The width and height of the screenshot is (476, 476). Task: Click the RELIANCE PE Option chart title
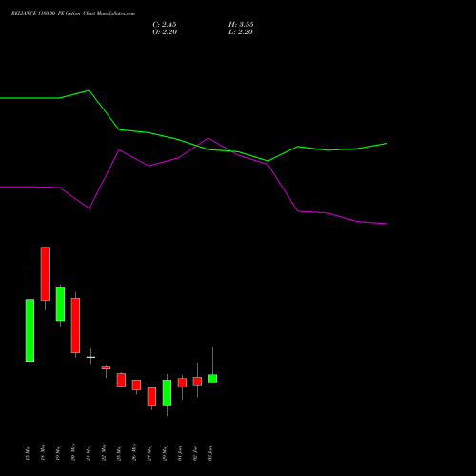point(73,14)
